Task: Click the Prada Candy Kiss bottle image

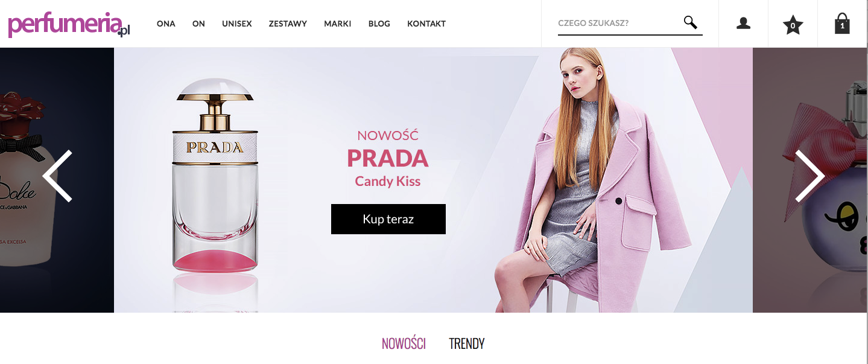Action: coord(215,181)
